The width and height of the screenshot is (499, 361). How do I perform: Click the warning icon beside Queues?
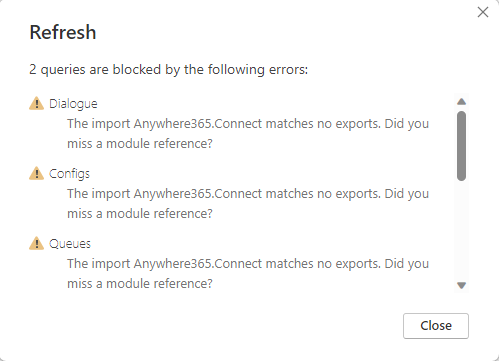pyautogui.click(x=36, y=243)
